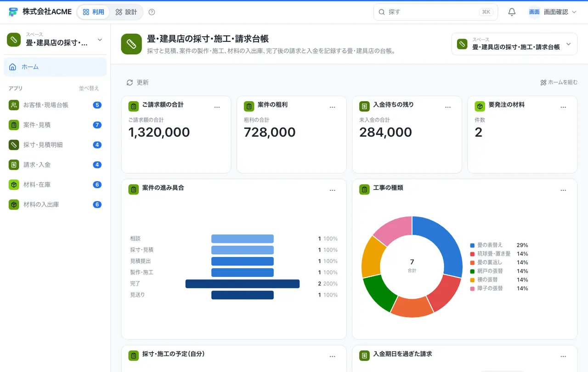Click the 284,000 unpaid value
The width and height of the screenshot is (588, 372).
pyautogui.click(x=386, y=132)
